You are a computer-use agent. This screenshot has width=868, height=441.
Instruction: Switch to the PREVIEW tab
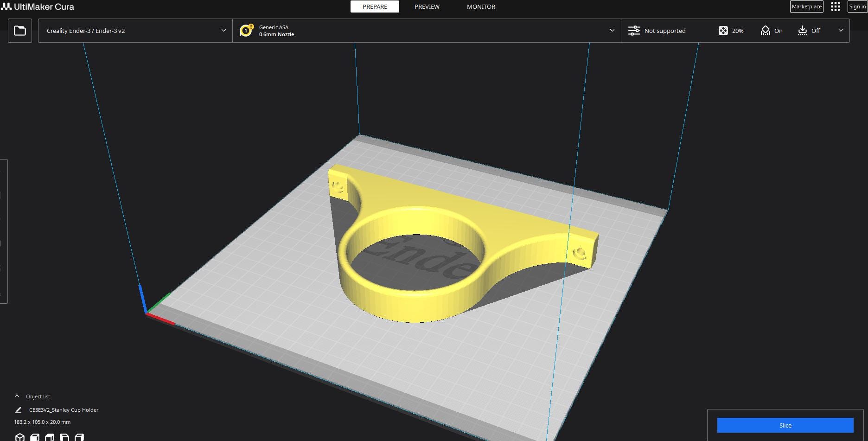(x=427, y=6)
